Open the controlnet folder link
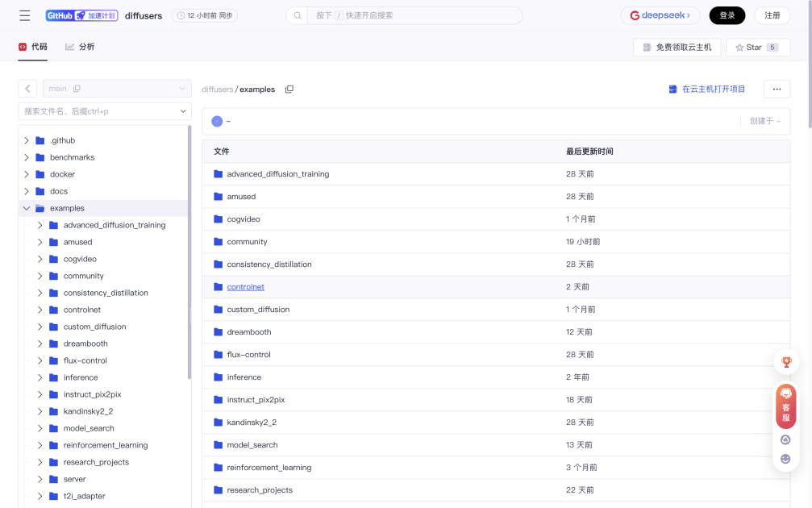Screen dimensions: 812x508 pyautogui.click(x=245, y=287)
